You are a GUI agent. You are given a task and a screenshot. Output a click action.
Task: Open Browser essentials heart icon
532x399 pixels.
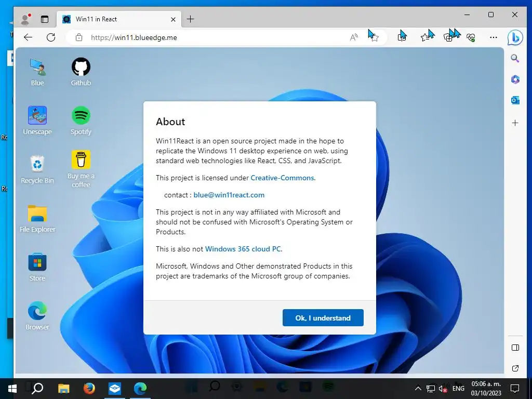click(x=471, y=37)
